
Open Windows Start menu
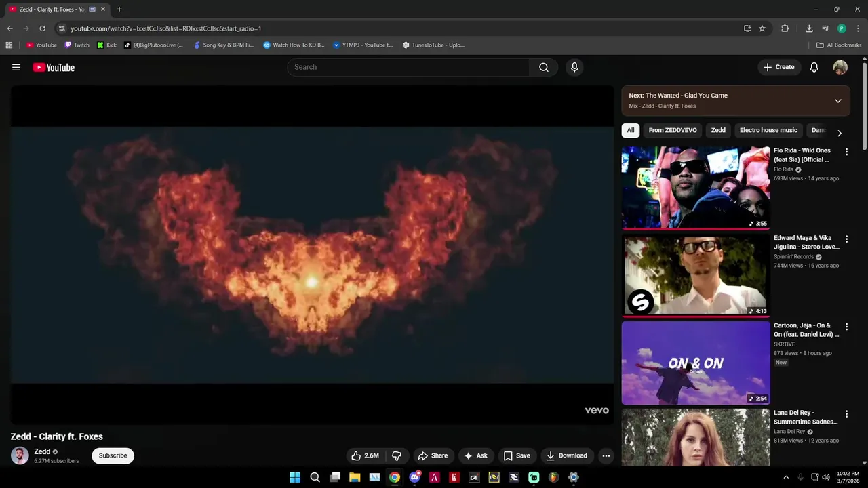click(295, 477)
